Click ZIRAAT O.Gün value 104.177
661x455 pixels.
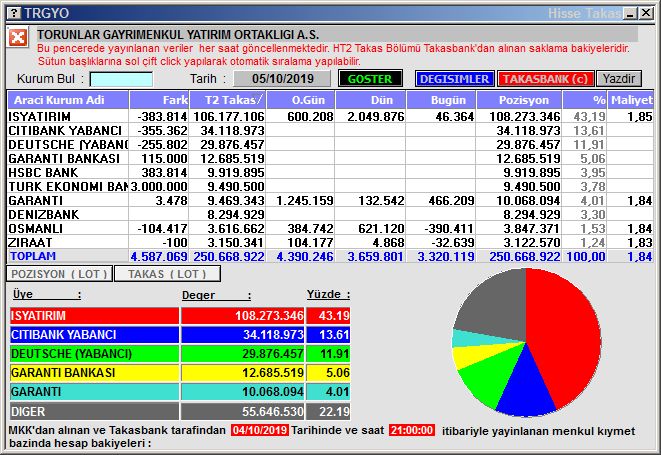pos(311,242)
